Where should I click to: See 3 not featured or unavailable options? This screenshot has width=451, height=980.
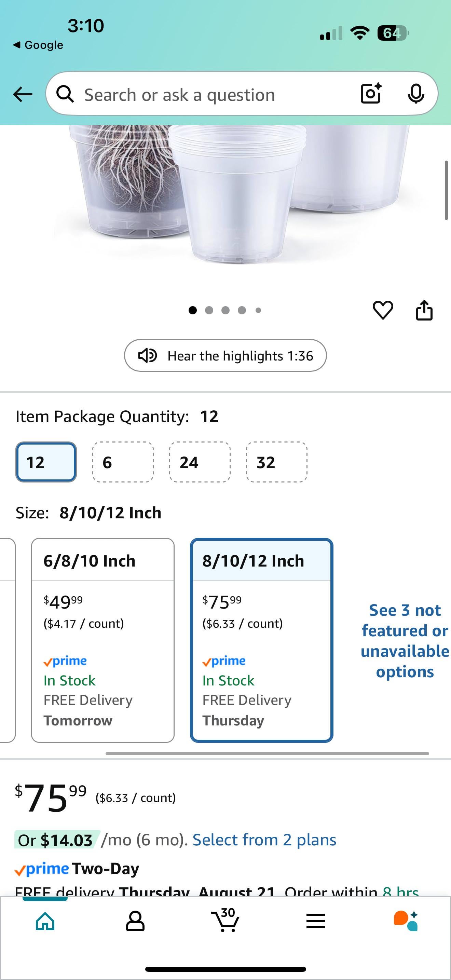click(405, 641)
